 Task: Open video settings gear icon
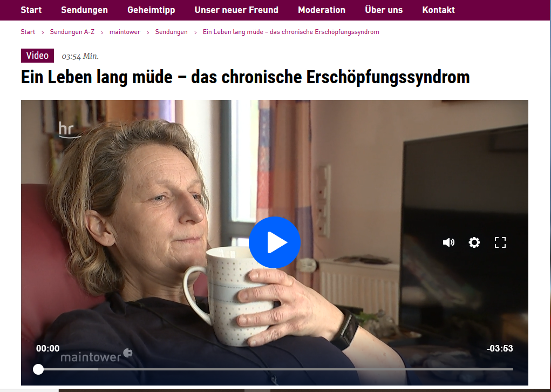[x=474, y=242]
